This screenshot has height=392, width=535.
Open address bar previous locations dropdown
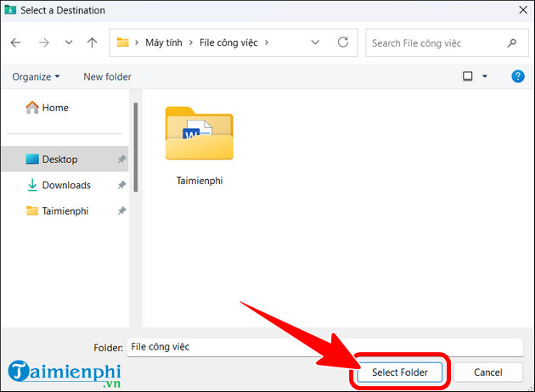(315, 42)
